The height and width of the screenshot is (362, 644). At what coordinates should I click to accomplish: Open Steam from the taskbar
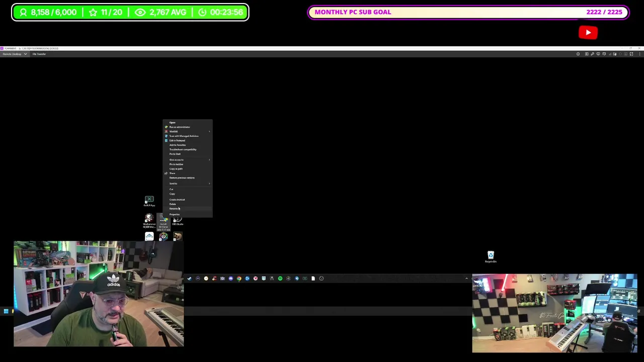190,279
